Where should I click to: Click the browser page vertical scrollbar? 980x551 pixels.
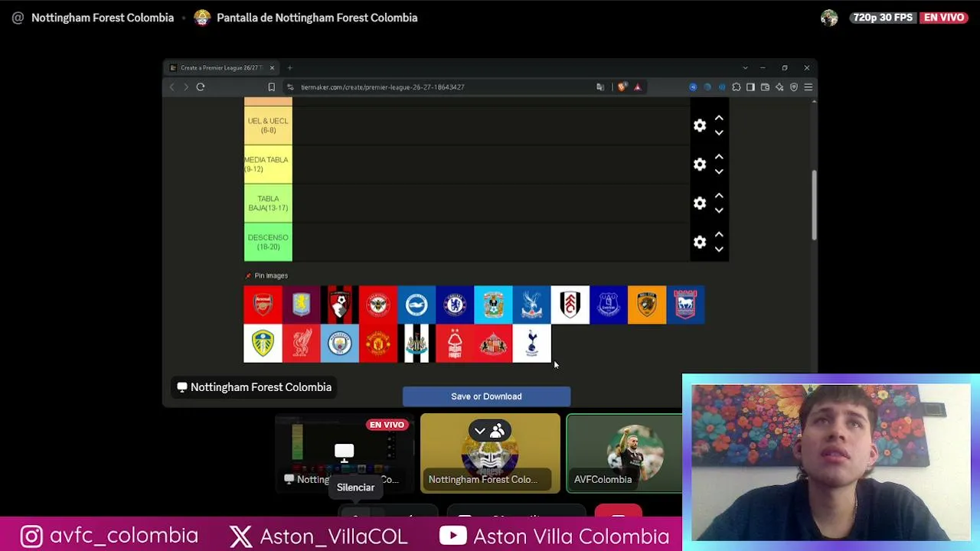click(813, 205)
